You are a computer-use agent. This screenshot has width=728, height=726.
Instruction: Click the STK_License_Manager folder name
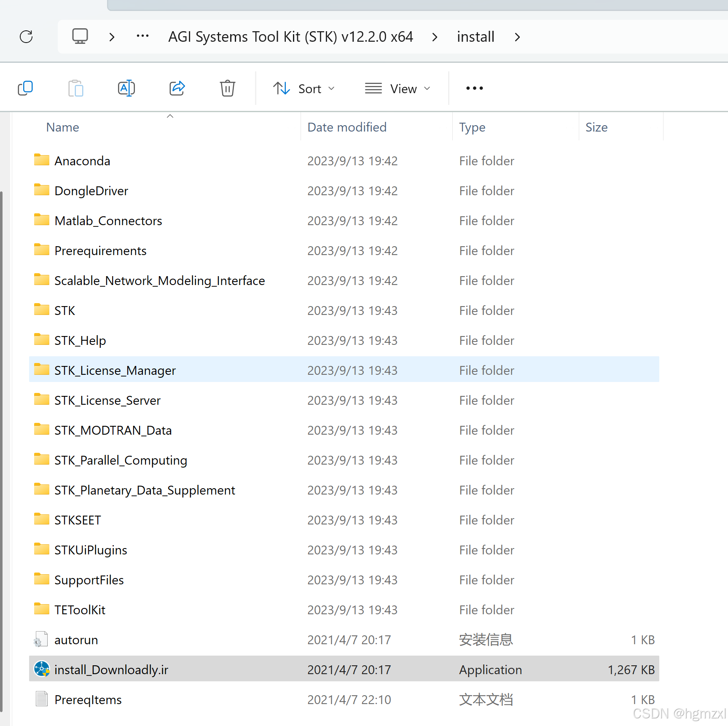115,370
